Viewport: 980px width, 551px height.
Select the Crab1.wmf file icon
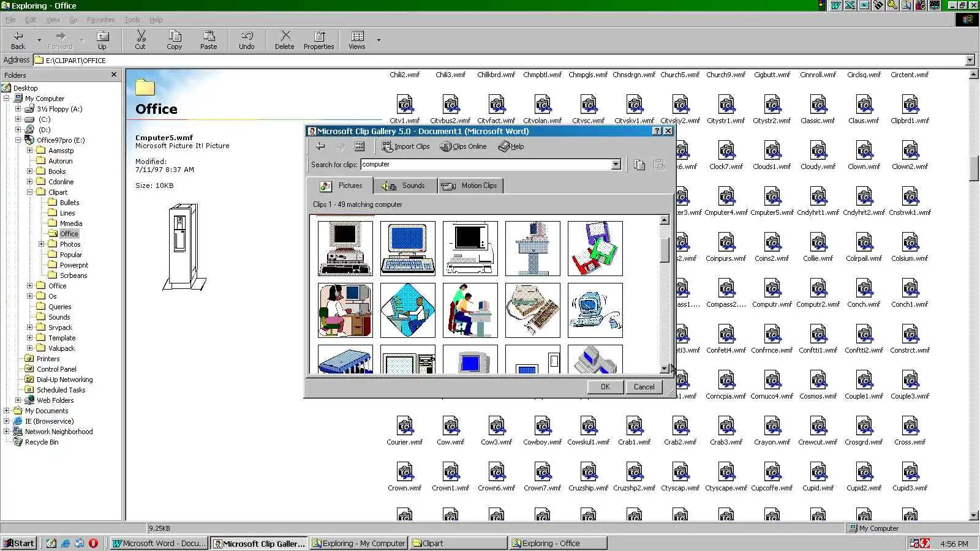point(635,426)
